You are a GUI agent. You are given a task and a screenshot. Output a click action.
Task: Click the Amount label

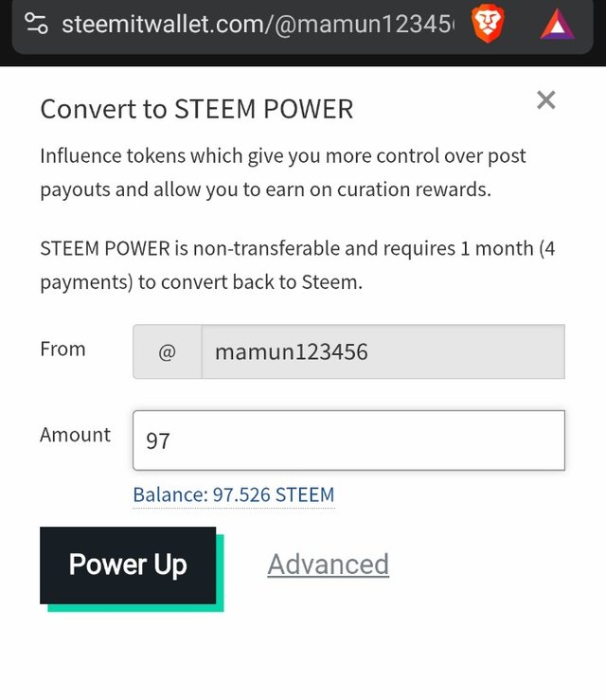(x=75, y=435)
